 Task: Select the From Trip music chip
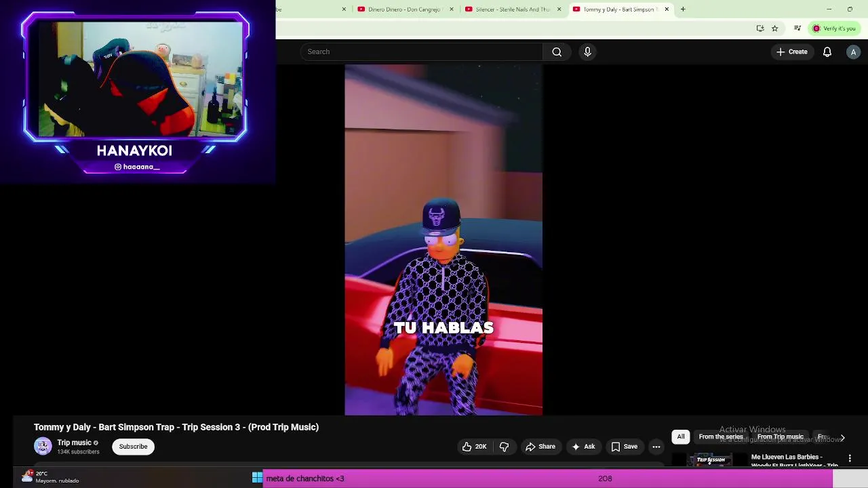780,436
